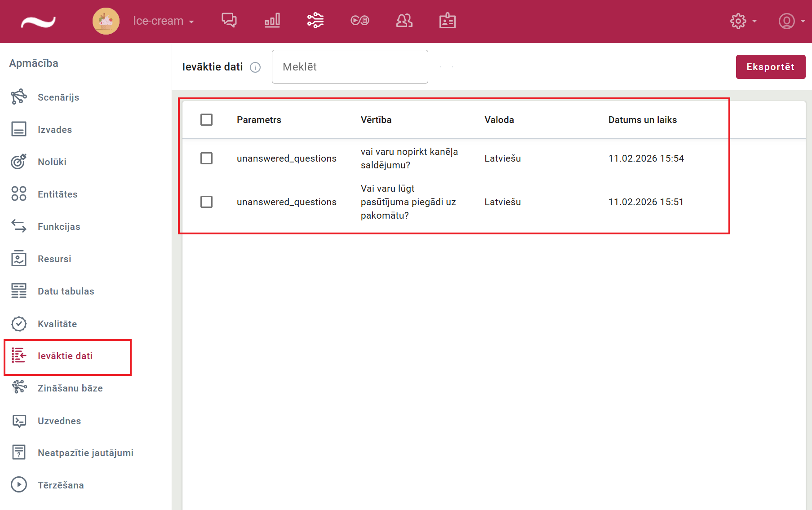Click the Meklēt search field
Image resolution: width=812 pixels, height=510 pixels.
click(350, 67)
